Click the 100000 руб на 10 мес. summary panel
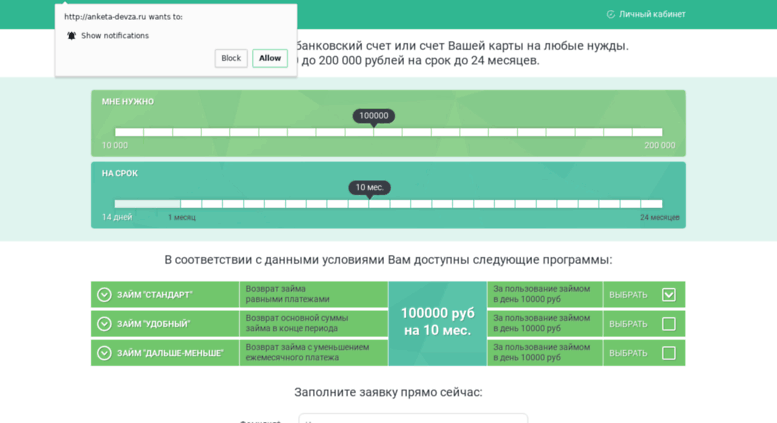This screenshot has width=777, height=423. (x=438, y=324)
